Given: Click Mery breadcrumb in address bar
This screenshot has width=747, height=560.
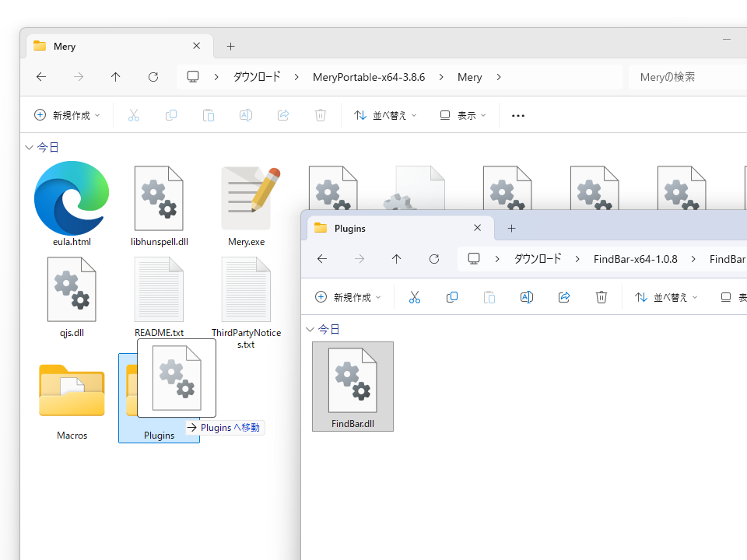Looking at the screenshot, I should (470, 77).
